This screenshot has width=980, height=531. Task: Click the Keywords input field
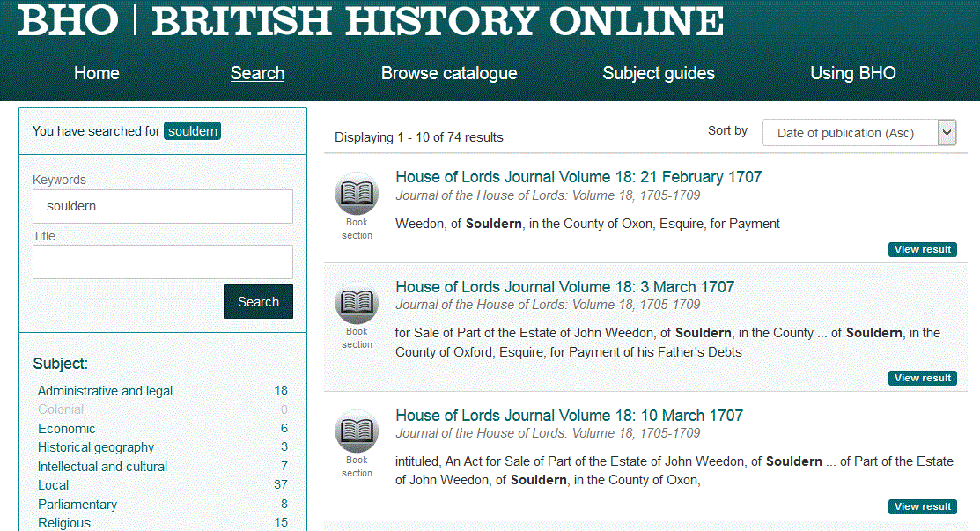point(163,206)
